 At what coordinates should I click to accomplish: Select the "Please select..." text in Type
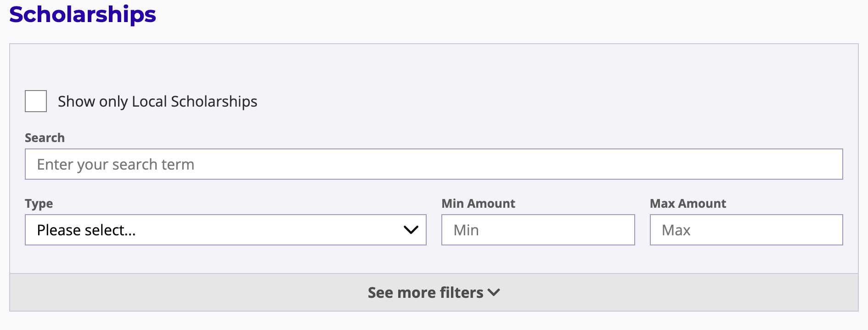(86, 230)
